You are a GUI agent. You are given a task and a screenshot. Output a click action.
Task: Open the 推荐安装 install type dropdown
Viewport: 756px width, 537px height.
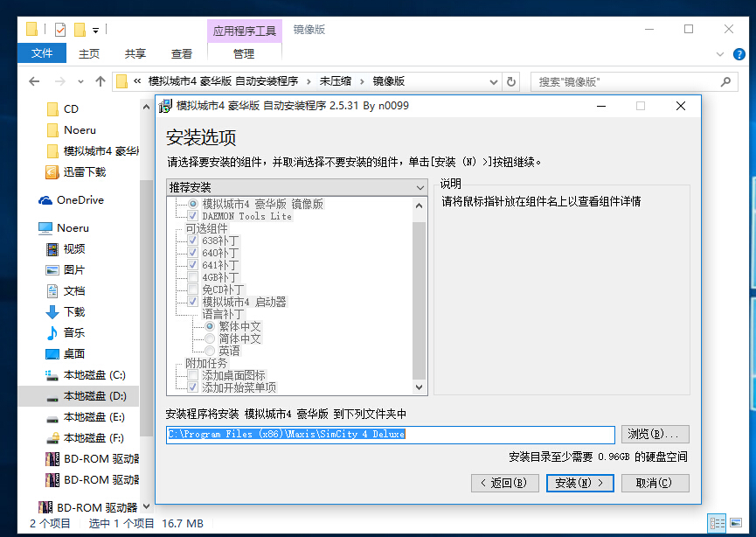point(296,187)
